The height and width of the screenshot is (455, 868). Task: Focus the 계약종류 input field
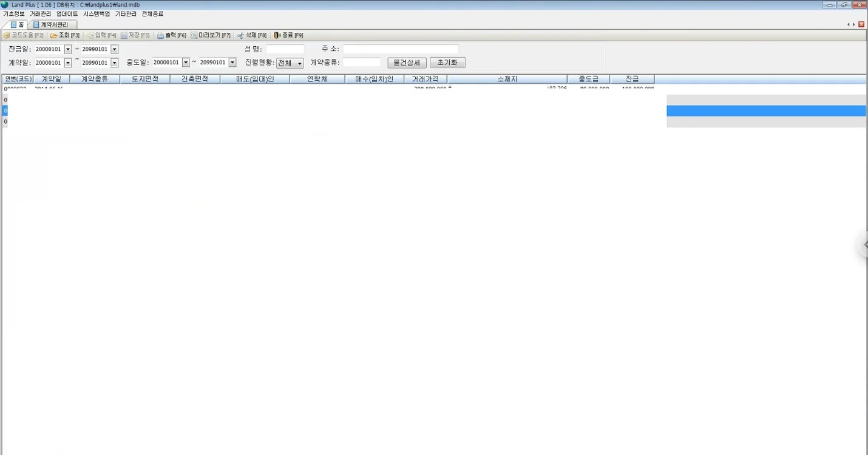point(362,63)
